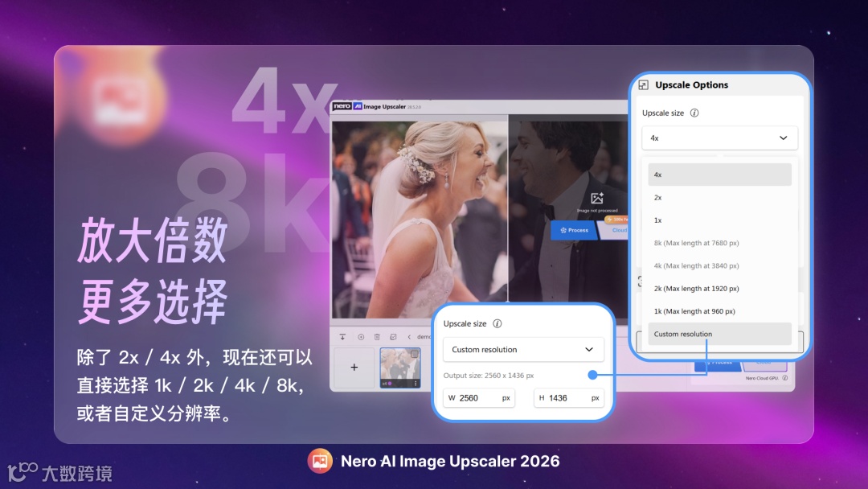Click the H height field showing 1436
This screenshot has width=868, height=489.
(568, 397)
